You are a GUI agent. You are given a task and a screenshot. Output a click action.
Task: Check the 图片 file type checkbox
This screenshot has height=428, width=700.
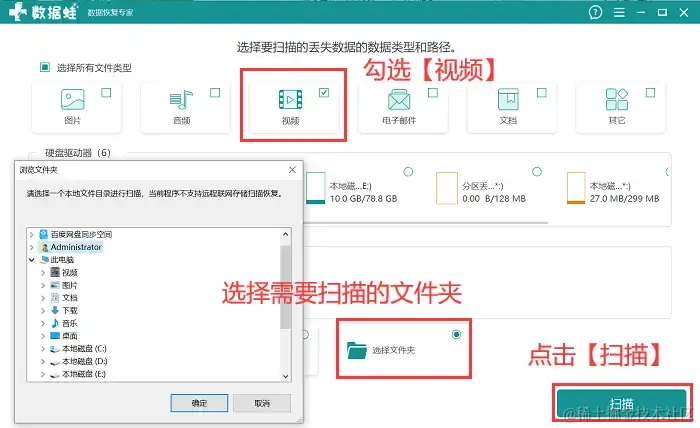tap(106, 93)
